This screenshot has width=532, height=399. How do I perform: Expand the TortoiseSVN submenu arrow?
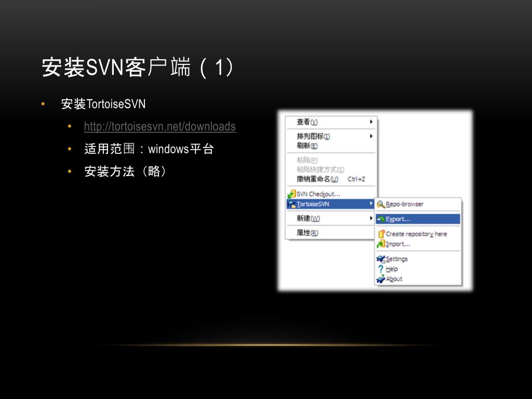[371, 204]
